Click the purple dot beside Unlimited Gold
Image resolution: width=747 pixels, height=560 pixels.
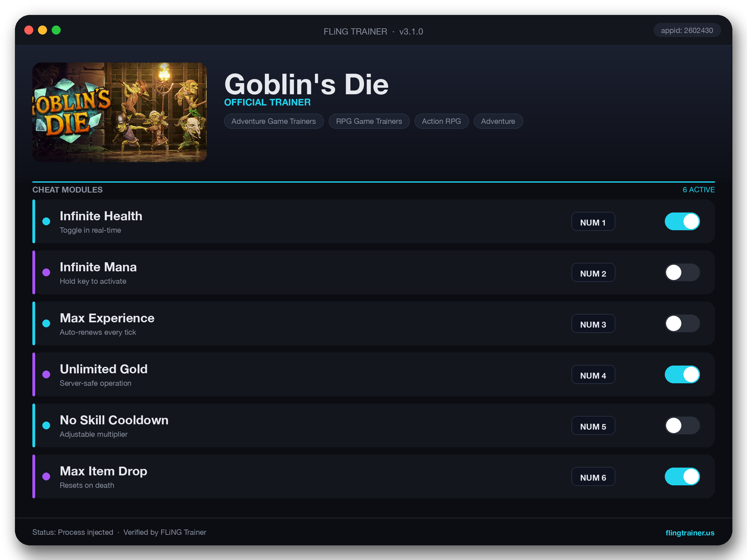(46, 374)
